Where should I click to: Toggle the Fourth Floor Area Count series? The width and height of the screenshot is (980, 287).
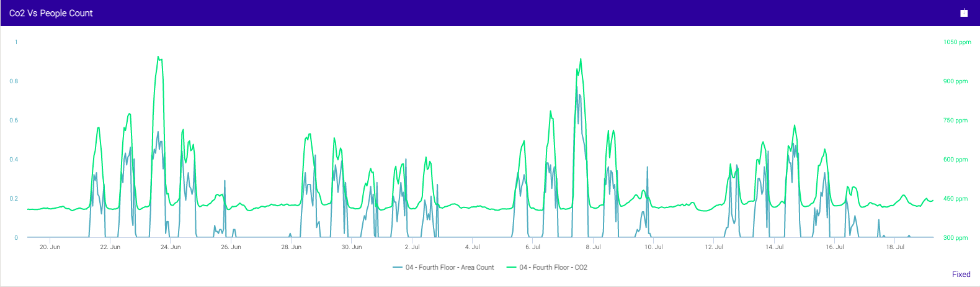click(450, 268)
